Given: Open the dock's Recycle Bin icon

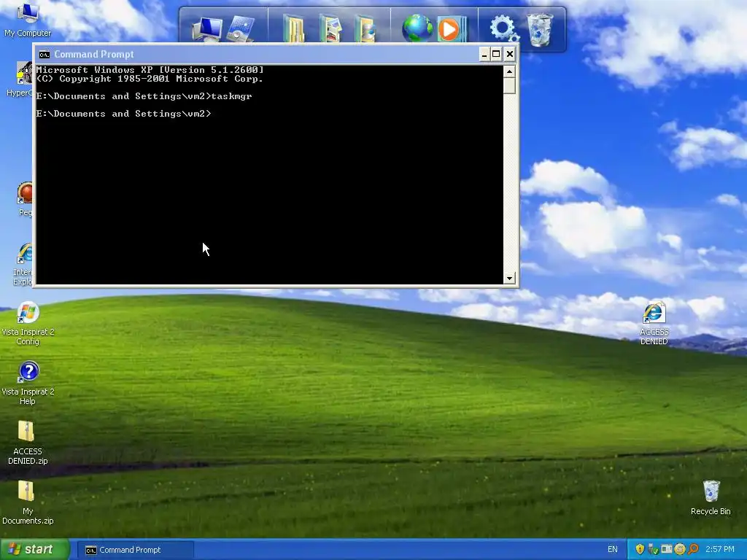Looking at the screenshot, I should click(x=540, y=29).
